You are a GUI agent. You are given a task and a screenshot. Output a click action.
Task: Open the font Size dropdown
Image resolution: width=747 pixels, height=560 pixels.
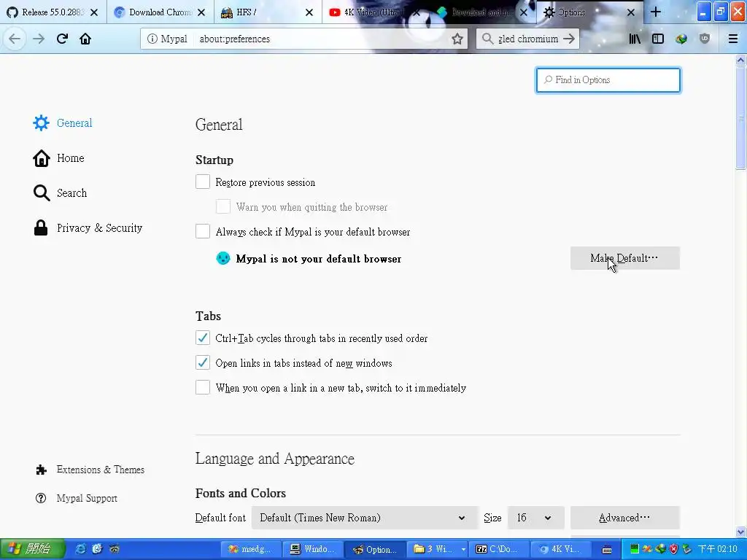[536, 518]
